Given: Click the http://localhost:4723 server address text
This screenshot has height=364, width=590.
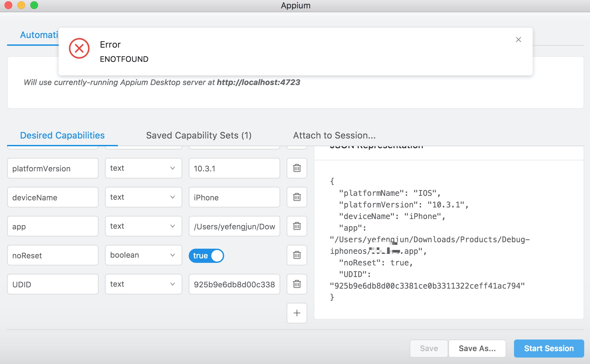Looking at the screenshot, I should 258,82.
